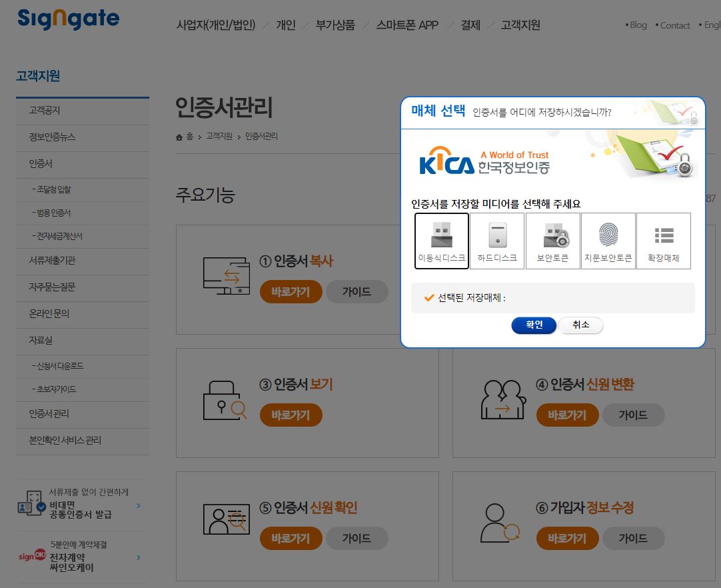Open the 결제 menu
The height and width of the screenshot is (588, 721).
click(470, 25)
